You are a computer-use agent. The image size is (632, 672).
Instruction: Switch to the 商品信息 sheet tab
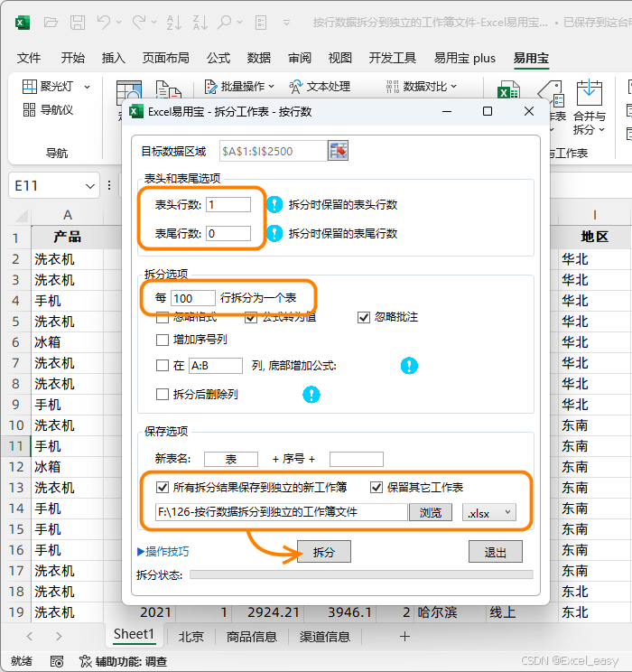click(252, 637)
